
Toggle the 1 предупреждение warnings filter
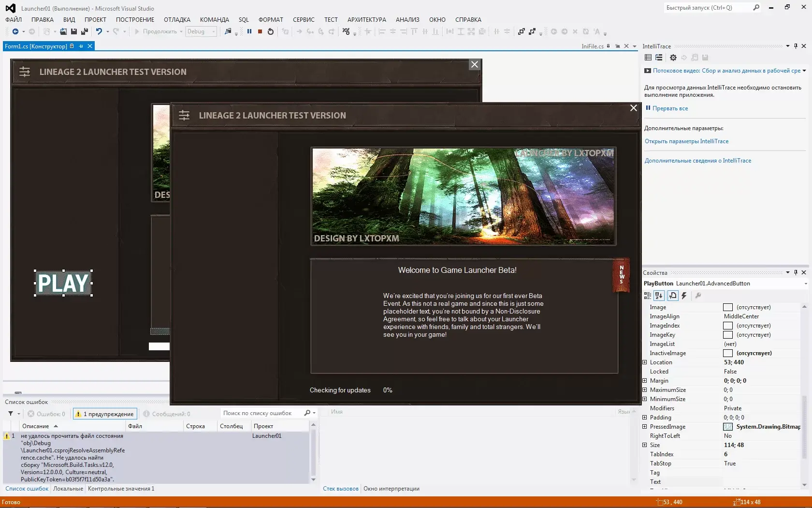(105, 414)
